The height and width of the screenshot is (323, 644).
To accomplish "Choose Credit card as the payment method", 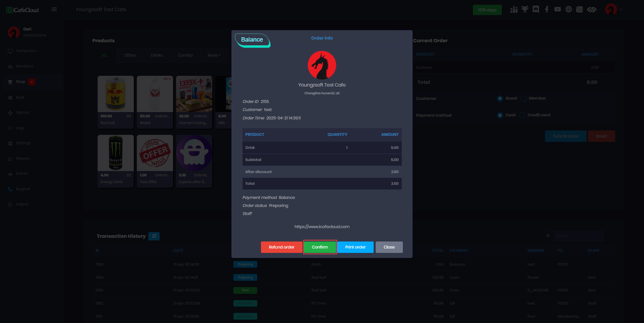I will click(x=522, y=115).
